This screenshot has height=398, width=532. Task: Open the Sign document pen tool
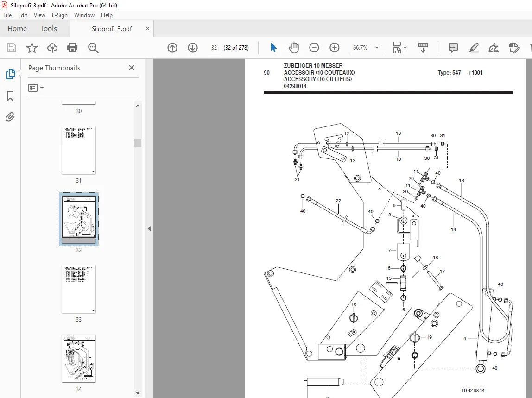(x=494, y=48)
